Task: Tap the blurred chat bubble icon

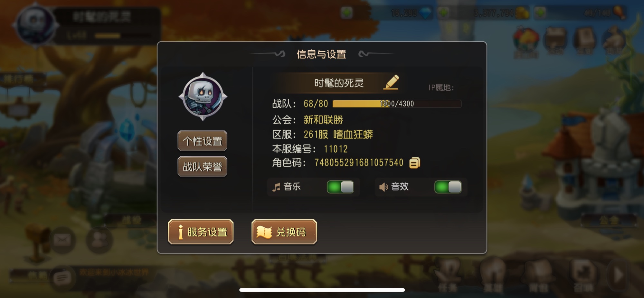Action: point(62,278)
